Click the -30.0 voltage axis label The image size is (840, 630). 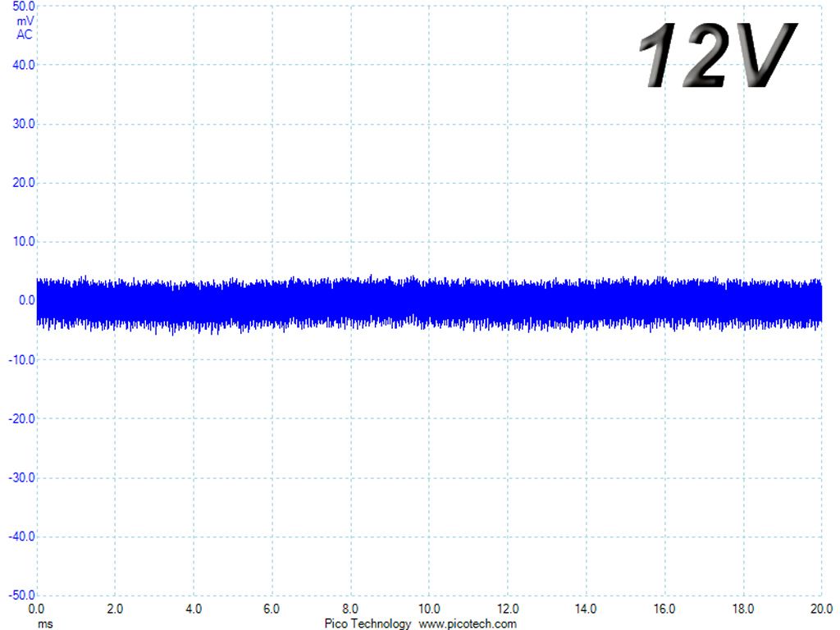pos(21,477)
